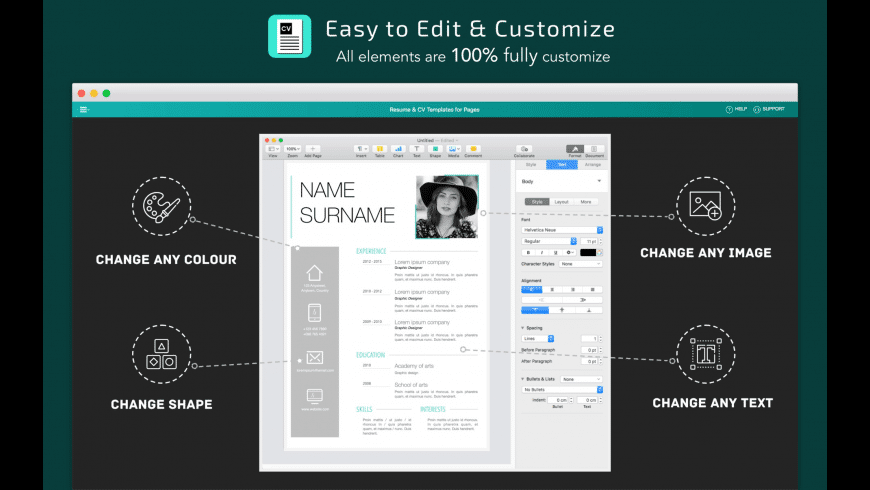Click the After Paragraph spacing field
The height and width of the screenshot is (490, 870).
(x=589, y=361)
